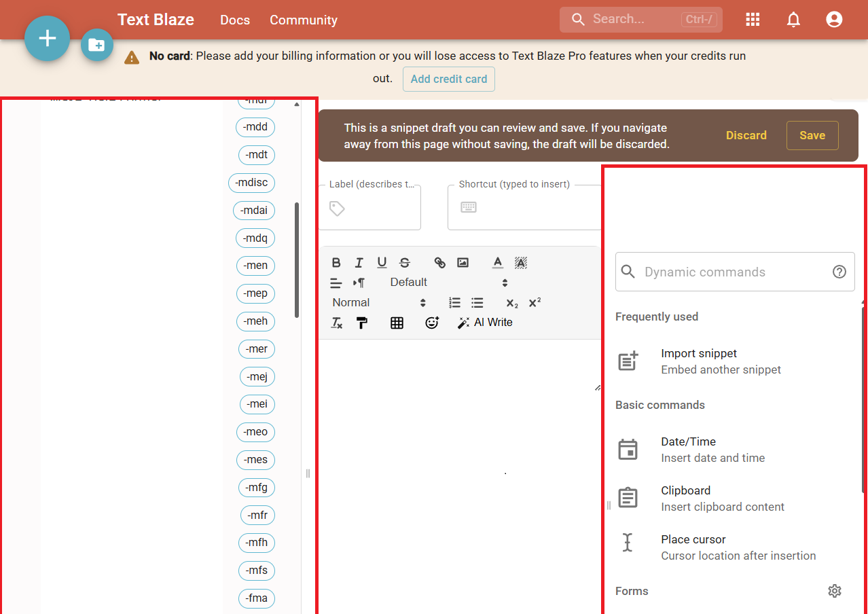Click the AI Write button
This screenshot has width=868, height=614.
[x=485, y=323]
